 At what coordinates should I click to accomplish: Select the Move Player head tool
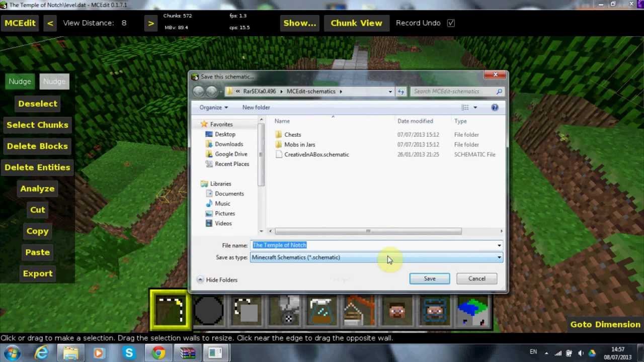pyautogui.click(x=397, y=310)
